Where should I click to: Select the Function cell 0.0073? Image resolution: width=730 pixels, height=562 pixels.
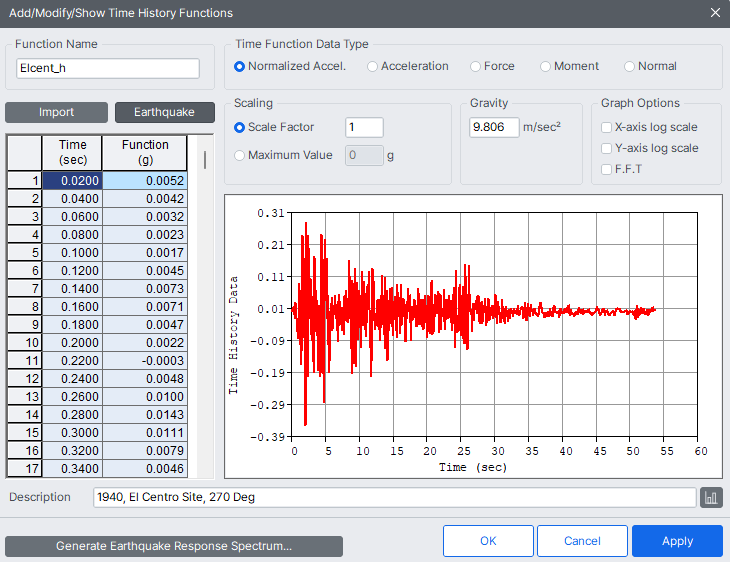click(x=145, y=289)
